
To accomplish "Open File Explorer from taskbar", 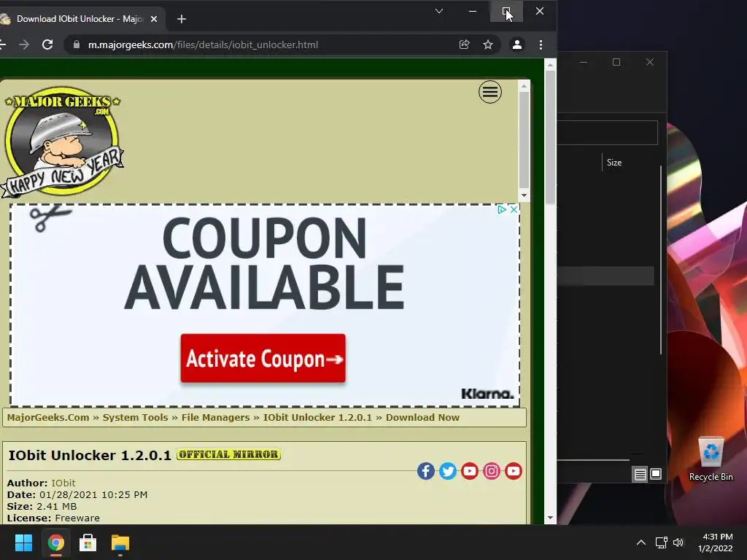I will [x=120, y=542].
